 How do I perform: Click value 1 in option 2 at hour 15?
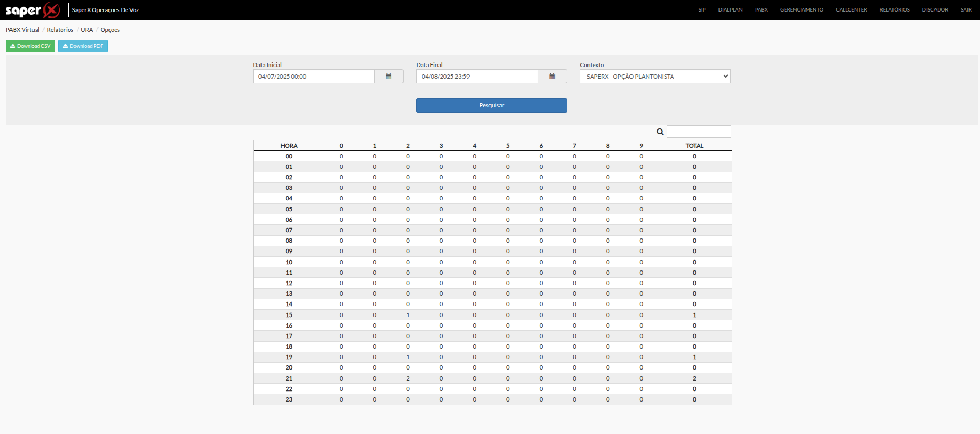click(408, 315)
